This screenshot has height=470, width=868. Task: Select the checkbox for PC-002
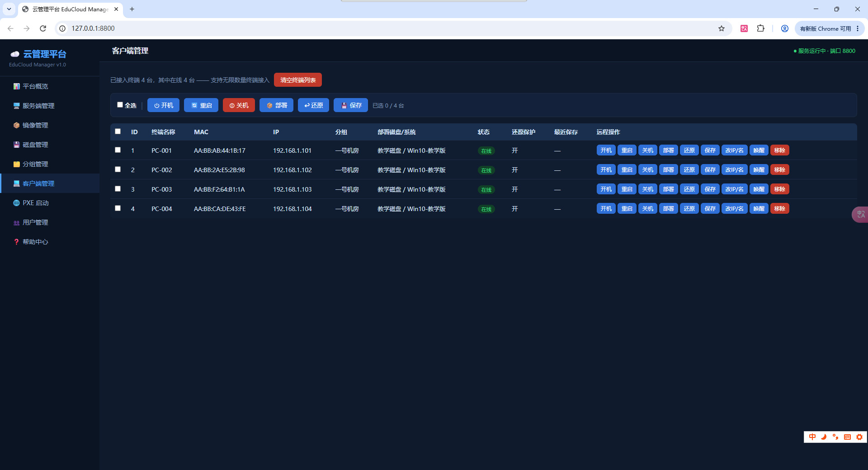tap(118, 169)
